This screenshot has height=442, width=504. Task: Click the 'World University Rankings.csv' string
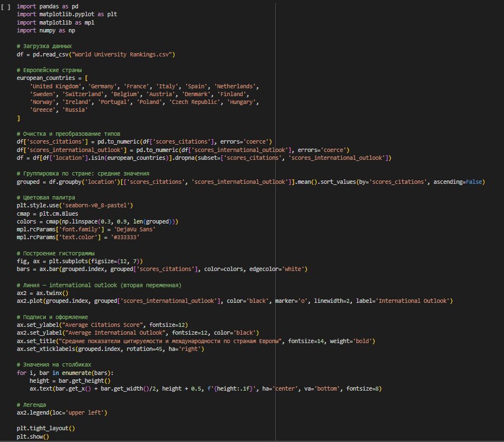coord(122,54)
